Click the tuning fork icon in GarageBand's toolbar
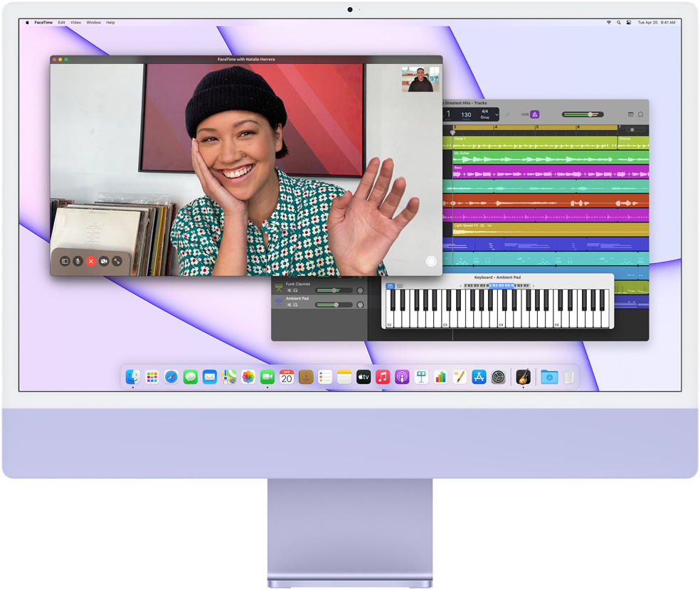This screenshot has width=700, height=590. [507, 114]
